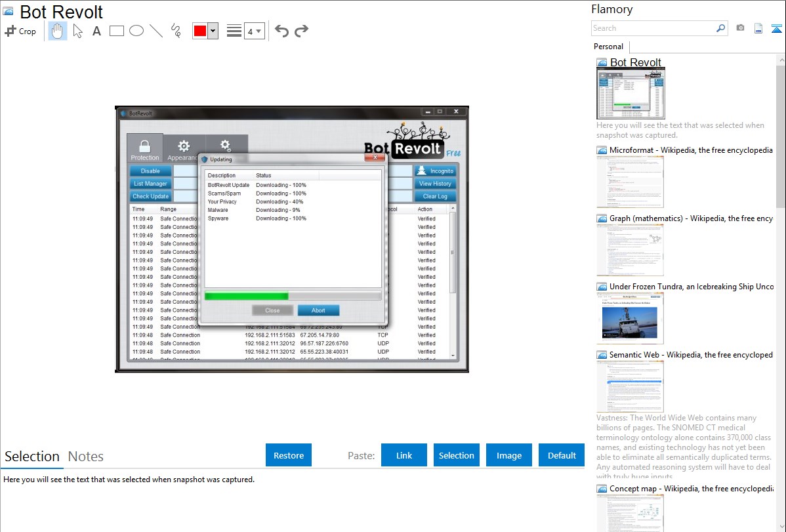786x532 pixels.
Task: Click the search magnifier icon
Action: pos(721,28)
